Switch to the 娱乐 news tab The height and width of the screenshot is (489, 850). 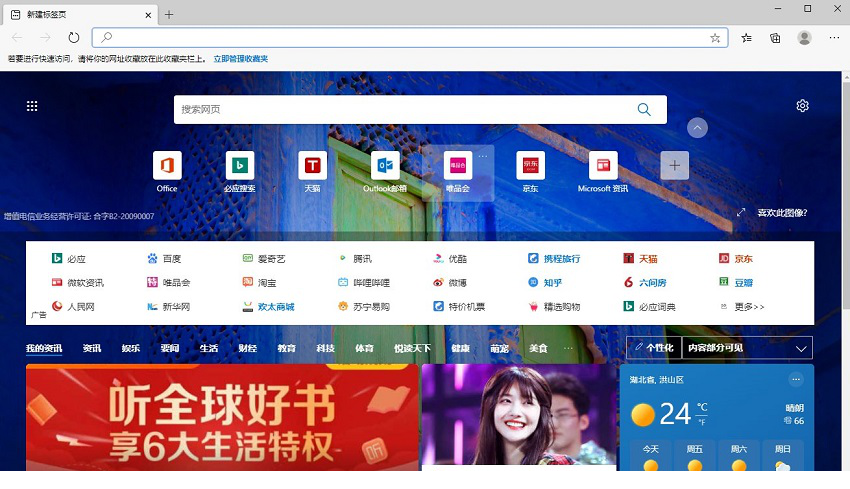coord(131,348)
